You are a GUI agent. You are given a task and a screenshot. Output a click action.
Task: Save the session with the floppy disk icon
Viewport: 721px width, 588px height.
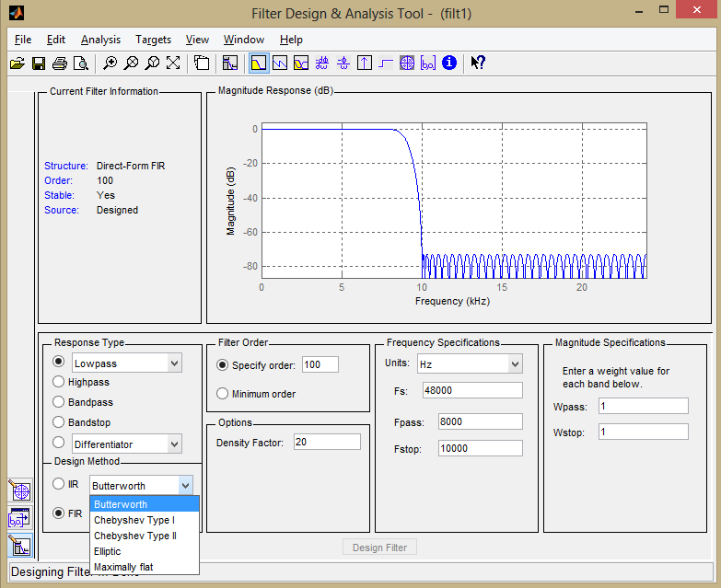pyautogui.click(x=39, y=63)
